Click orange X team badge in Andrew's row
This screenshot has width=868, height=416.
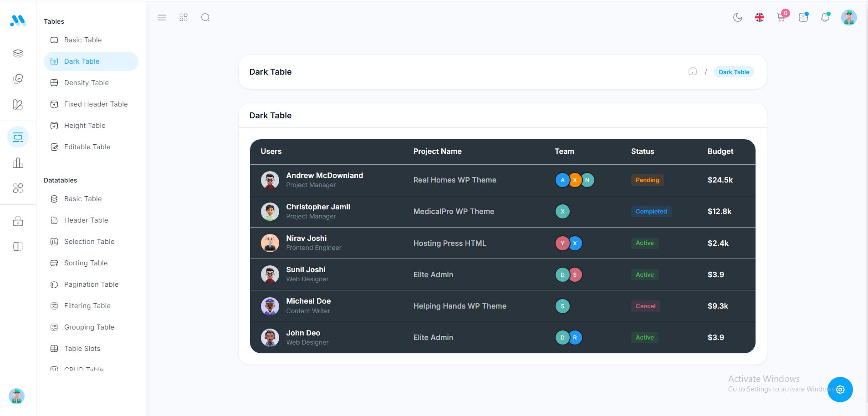pos(575,180)
